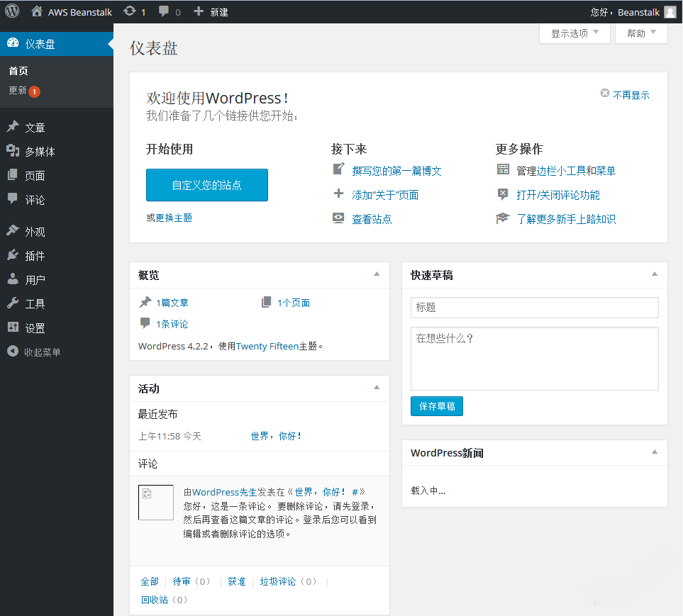This screenshot has width=683, height=616.
Task: Click the 在想些什么？ draft content box
Action: coord(535,359)
